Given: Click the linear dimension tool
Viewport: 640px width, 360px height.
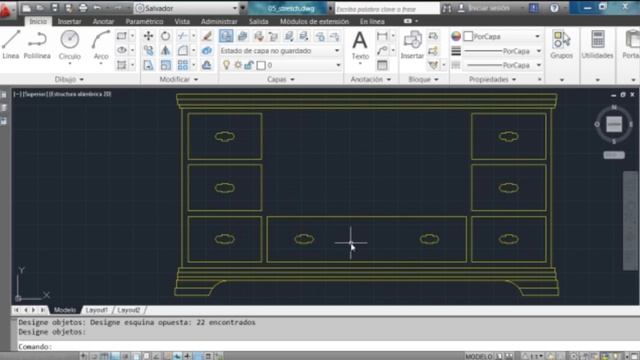Looking at the screenshot, I should (382, 36).
